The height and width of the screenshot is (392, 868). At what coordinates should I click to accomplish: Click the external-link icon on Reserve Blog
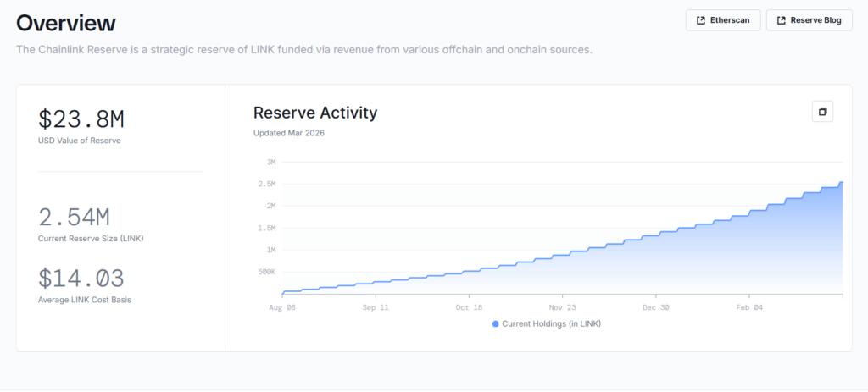(781, 20)
